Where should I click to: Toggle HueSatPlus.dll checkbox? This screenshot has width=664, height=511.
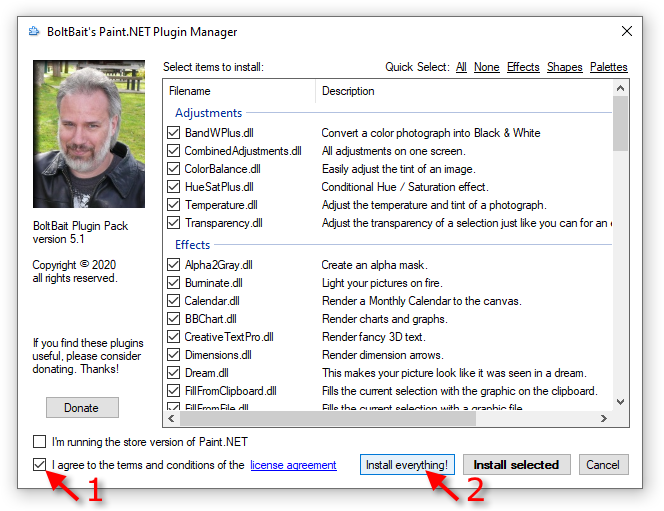coord(173,187)
